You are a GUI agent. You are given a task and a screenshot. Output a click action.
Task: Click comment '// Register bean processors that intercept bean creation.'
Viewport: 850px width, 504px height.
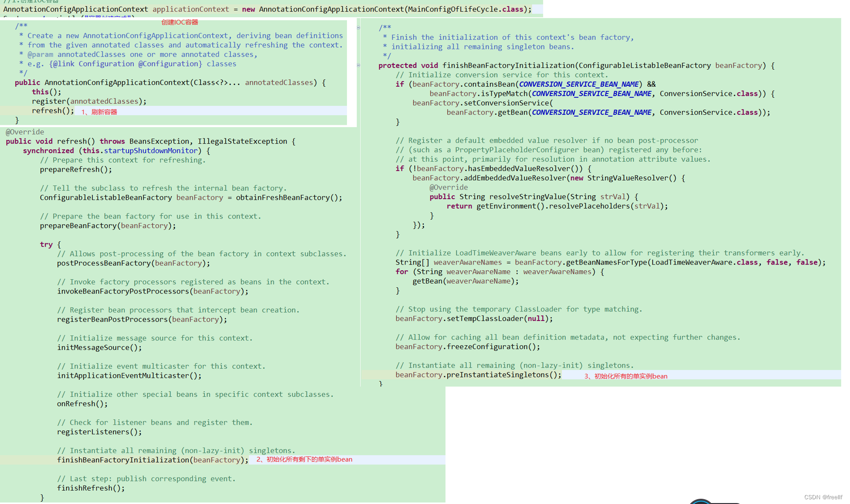[x=178, y=310]
